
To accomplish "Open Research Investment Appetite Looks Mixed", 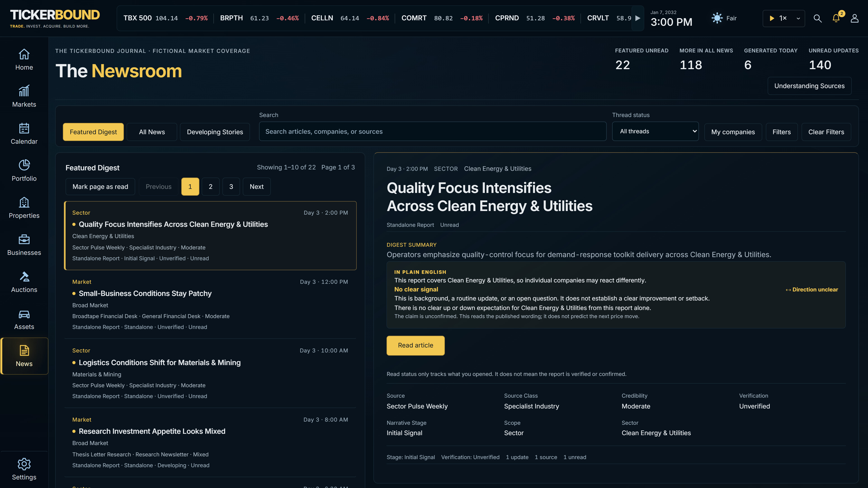I will click(210, 442).
